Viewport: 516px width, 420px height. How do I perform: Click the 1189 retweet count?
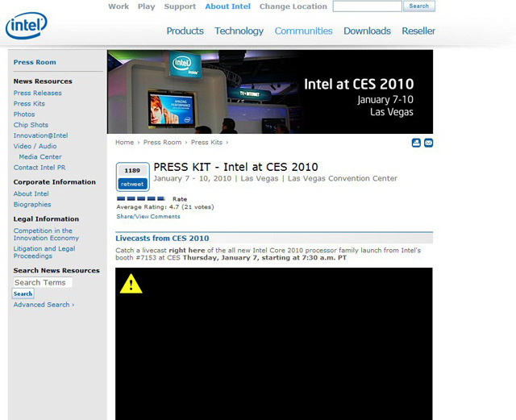coord(132,171)
